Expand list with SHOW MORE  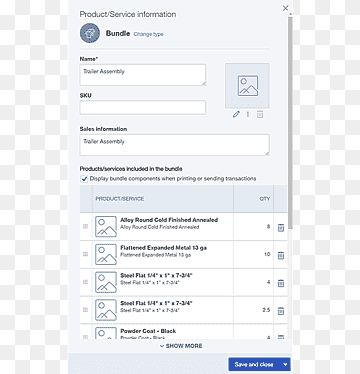click(181, 346)
